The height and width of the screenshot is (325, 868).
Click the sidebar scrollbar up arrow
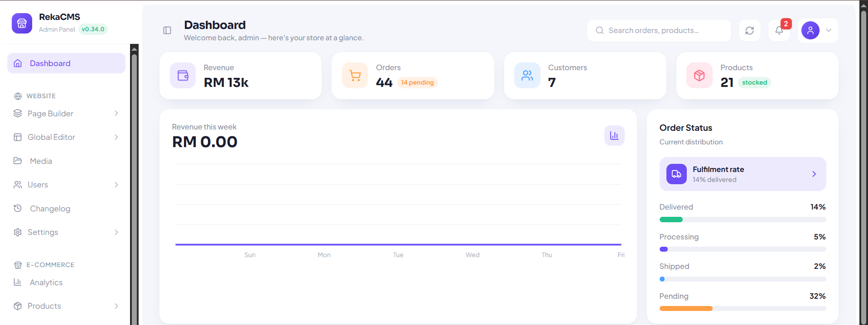click(134, 48)
